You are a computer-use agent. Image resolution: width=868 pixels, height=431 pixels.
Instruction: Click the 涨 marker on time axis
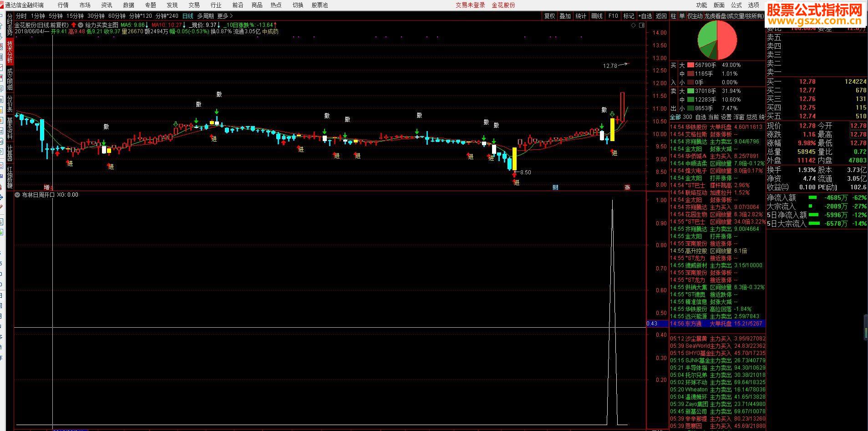click(x=627, y=187)
